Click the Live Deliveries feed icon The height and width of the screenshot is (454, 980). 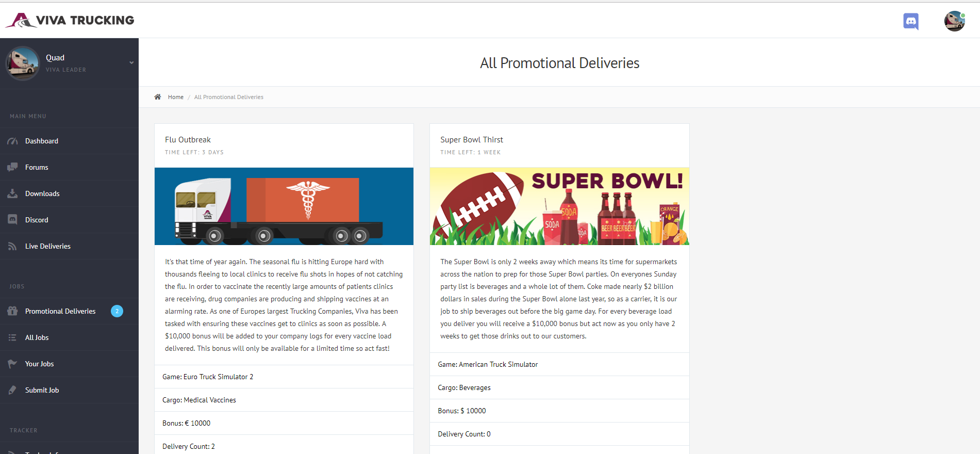[12, 246]
